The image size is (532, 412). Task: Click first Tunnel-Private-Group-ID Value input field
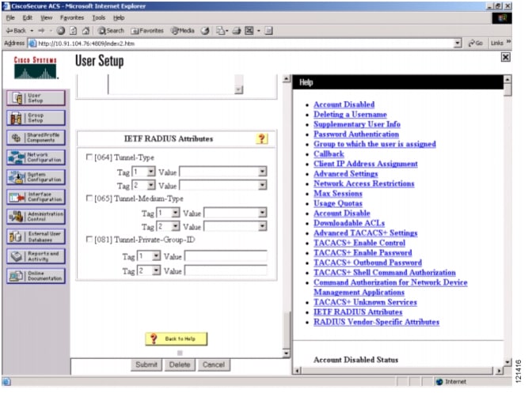226,255
